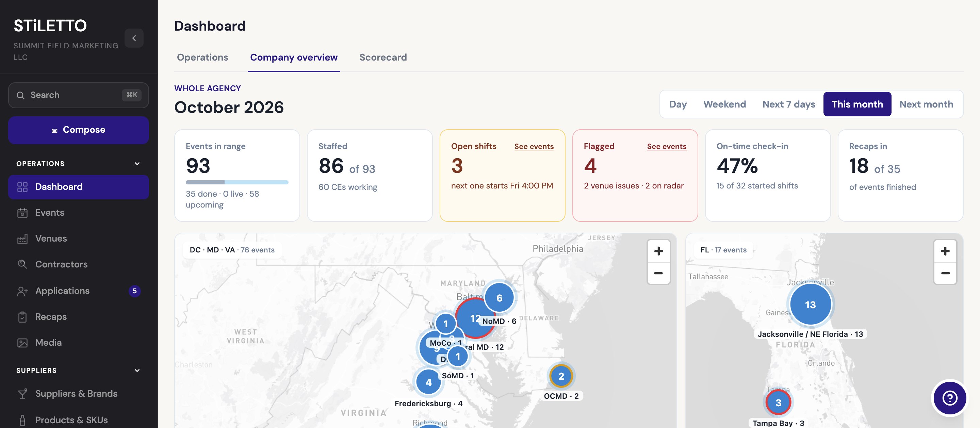
Task: Click the Events in range progress bar
Action: click(237, 182)
